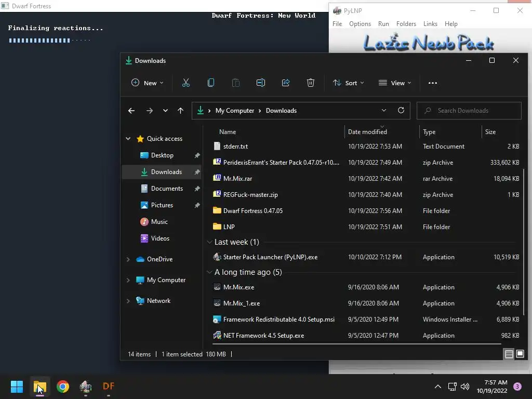
Task: Click the Copy icon in Explorer toolbar
Action: [211, 83]
